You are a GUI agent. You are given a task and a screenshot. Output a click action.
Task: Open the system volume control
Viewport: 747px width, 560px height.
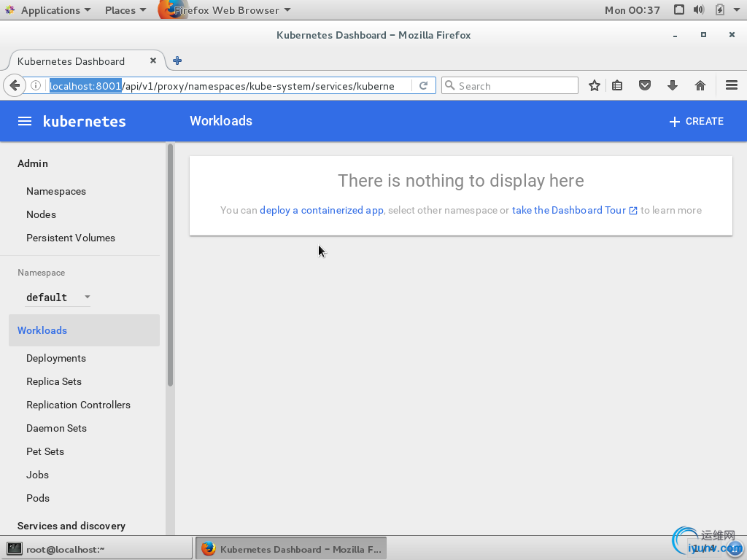(699, 10)
